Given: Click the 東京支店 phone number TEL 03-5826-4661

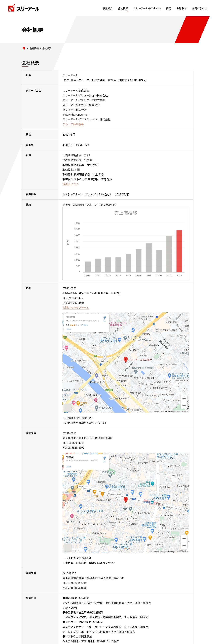Looking at the screenshot, I should click(74, 443).
